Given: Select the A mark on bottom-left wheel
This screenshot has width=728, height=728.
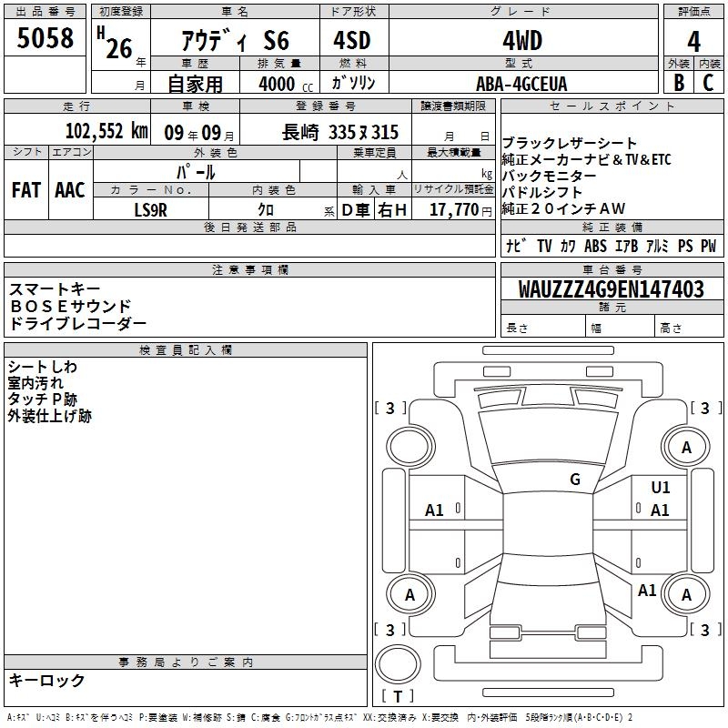Looking at the screenshot, I should 409,595.
